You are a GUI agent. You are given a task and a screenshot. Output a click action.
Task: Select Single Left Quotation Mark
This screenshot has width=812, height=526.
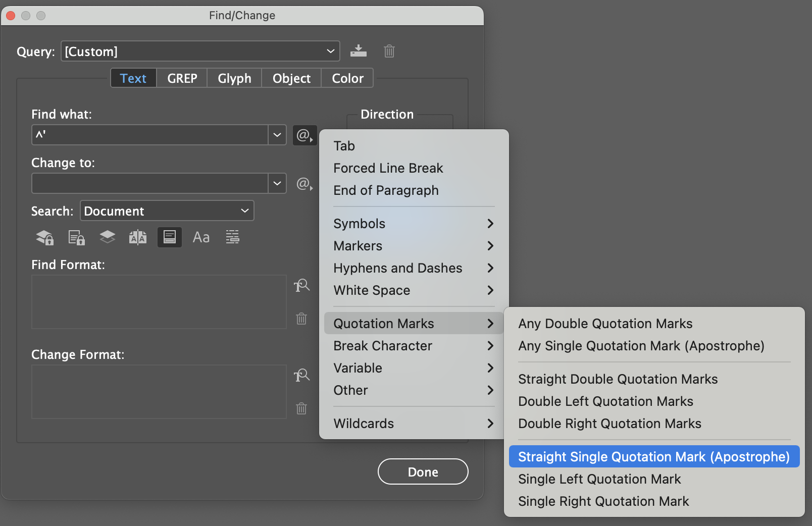click(599, 479)
